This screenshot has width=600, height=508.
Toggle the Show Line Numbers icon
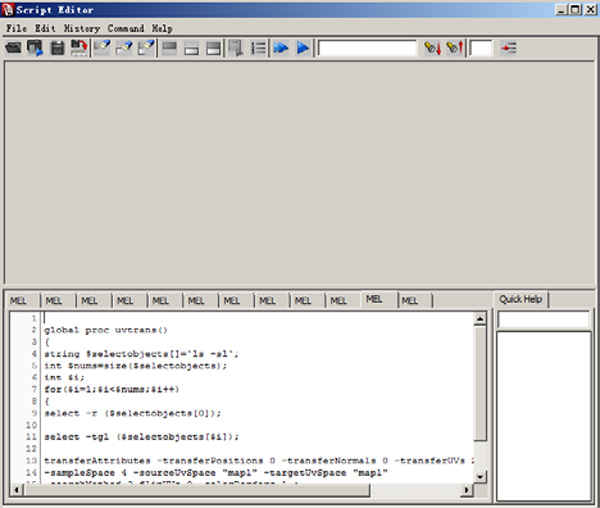click(x=258, y=48)
